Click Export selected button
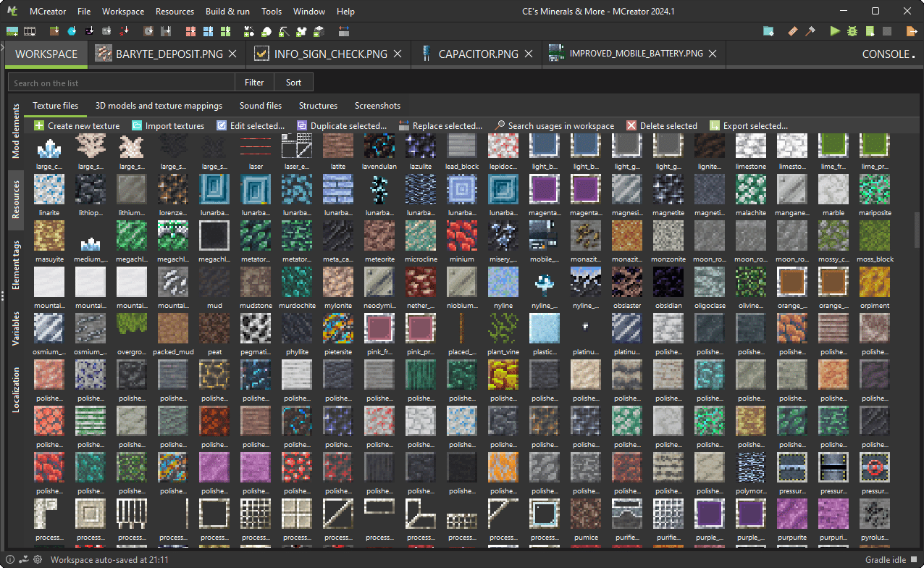The image size is (924, 568). 749,125
